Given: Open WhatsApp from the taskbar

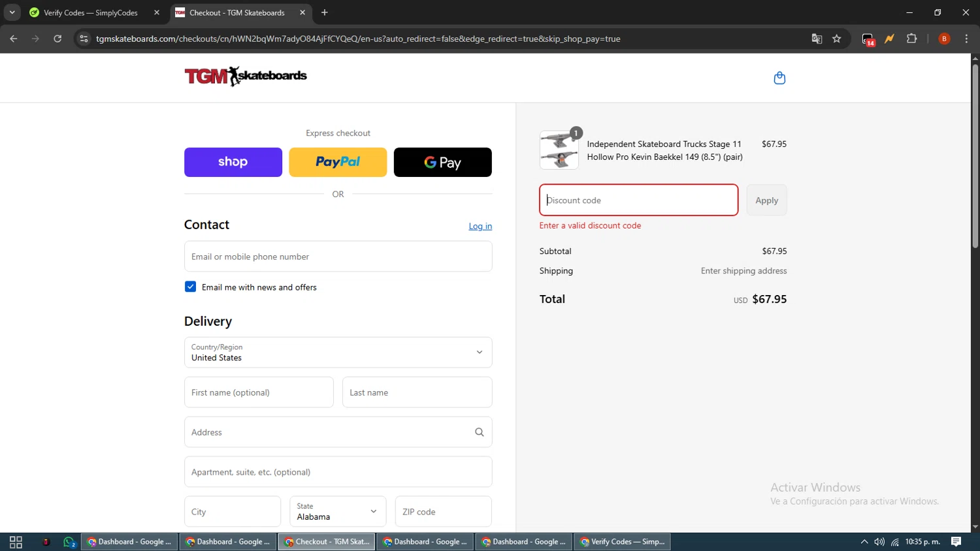Looking at the screenshot, I should [x=69, y=542].
